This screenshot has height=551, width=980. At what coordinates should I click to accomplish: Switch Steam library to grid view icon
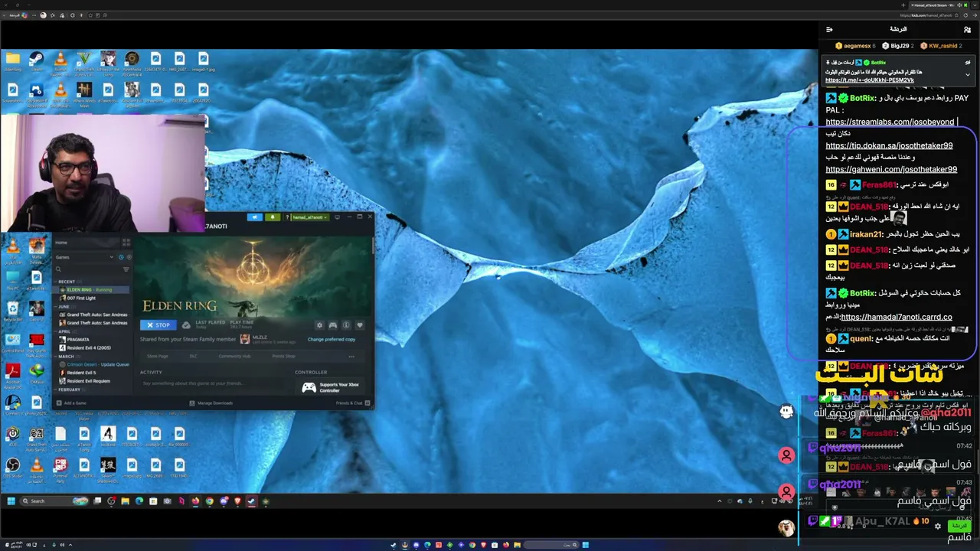tap(126, 243)
